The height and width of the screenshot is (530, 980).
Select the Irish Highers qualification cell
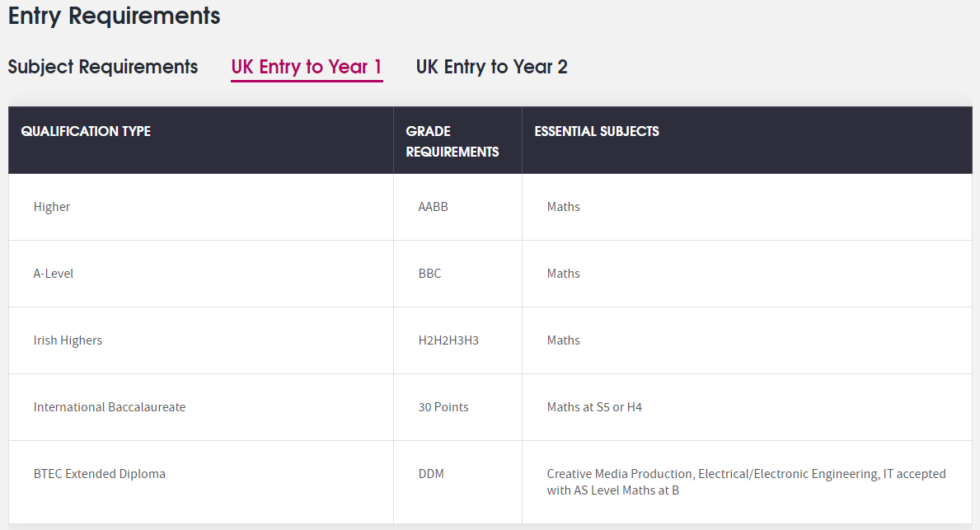pos(68,340)
